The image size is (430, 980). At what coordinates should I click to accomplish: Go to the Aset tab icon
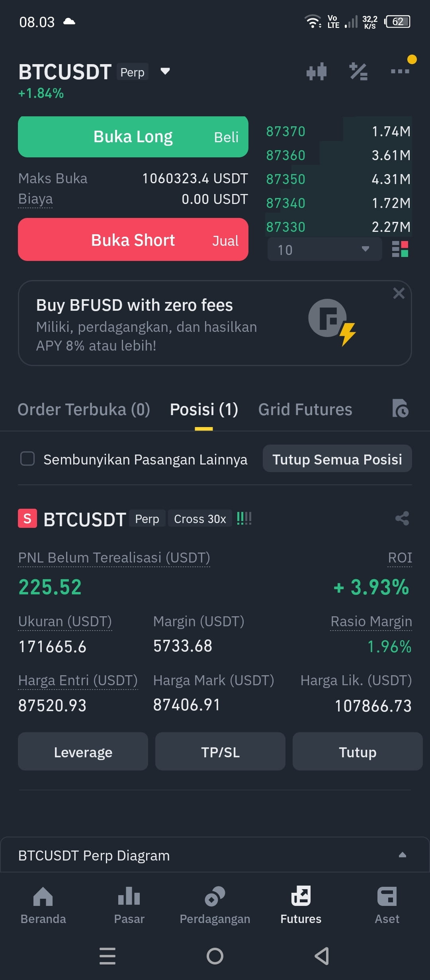(387, 896)
